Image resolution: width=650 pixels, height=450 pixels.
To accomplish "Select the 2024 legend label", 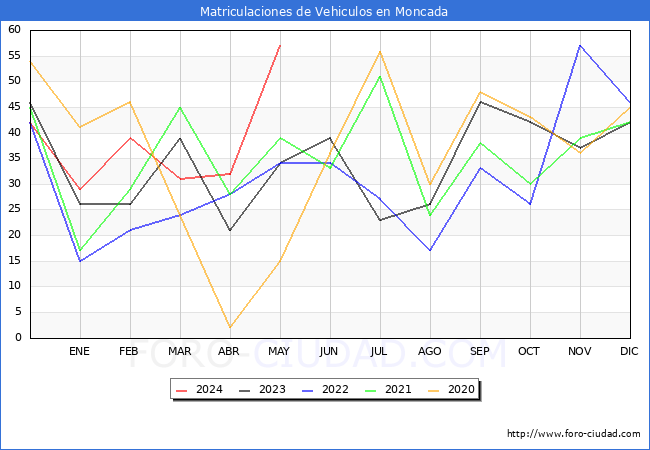I will click(x=209, y=390).
